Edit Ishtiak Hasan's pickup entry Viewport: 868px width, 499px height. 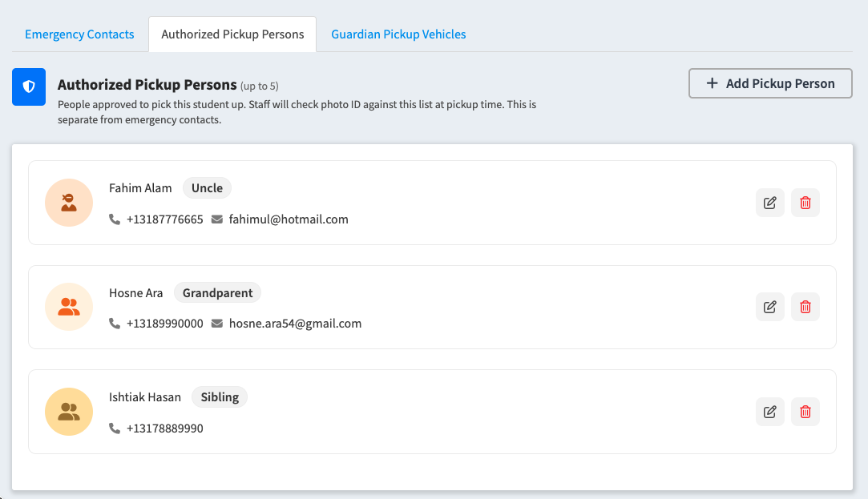click(770, 412)
